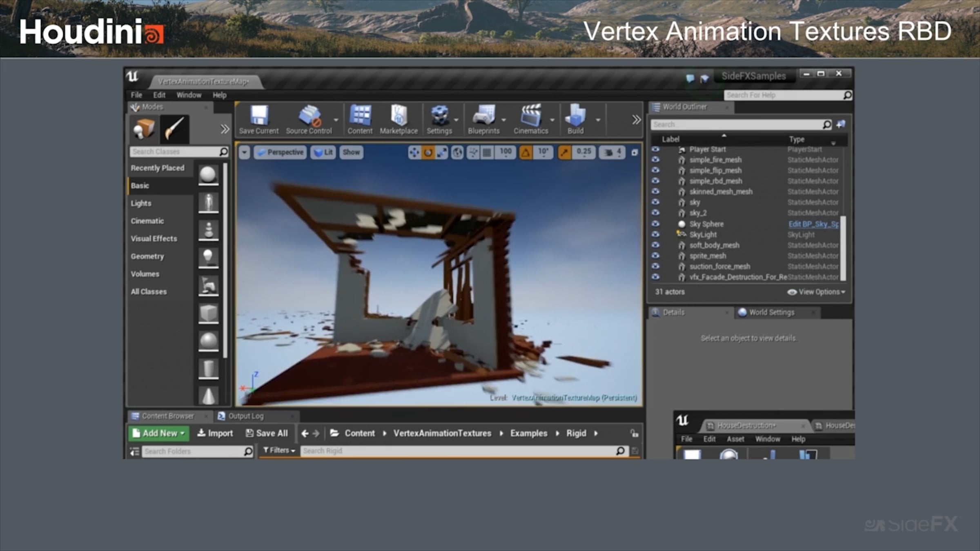Select the translate gizmo in viewport toolbar

[414, 152]
